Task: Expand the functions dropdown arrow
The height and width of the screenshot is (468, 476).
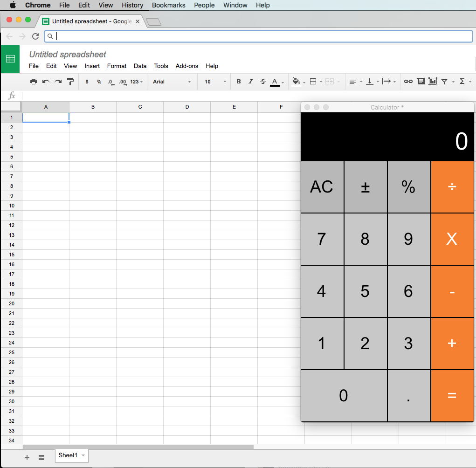Action: [x=470, y=82]
